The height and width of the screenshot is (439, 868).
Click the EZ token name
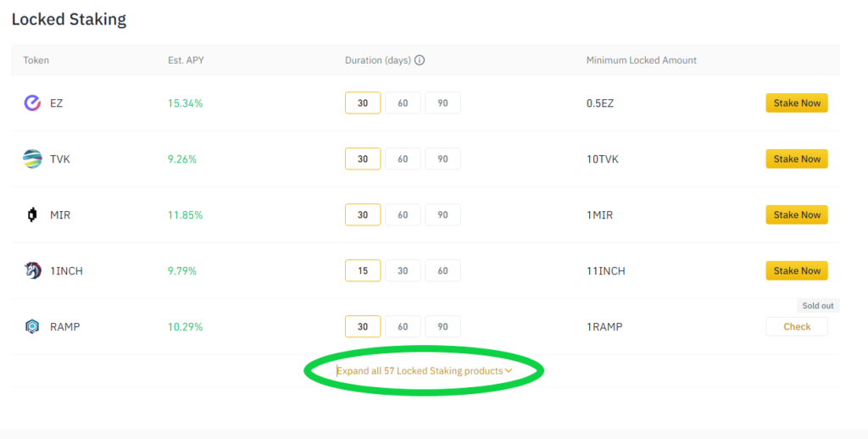coord(57,103)
